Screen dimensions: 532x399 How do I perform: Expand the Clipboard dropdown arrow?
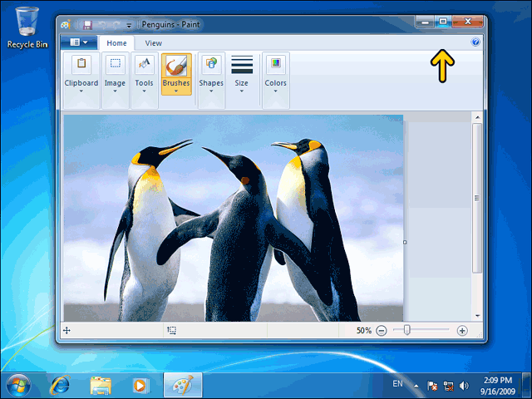pos(81,91)
